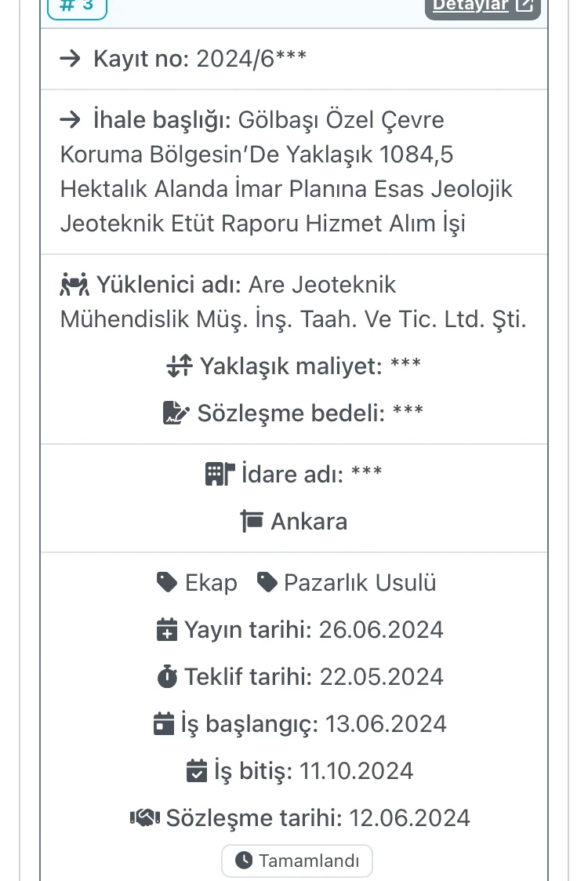The image size is (588, 881).
Task: Click the up-down arrows icon for Yaklaşık maliyet
Action: pyautogui.click(x=179, y=366)
